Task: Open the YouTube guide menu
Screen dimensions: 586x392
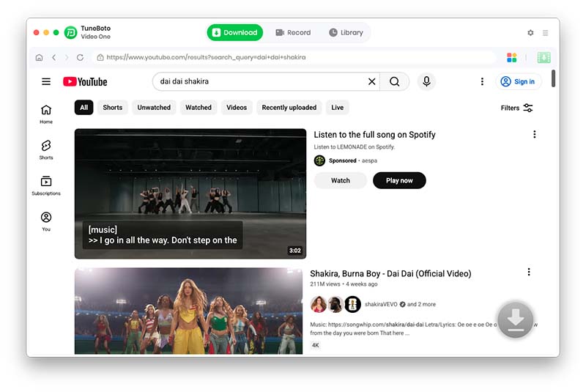Action: tap(46, 81)
